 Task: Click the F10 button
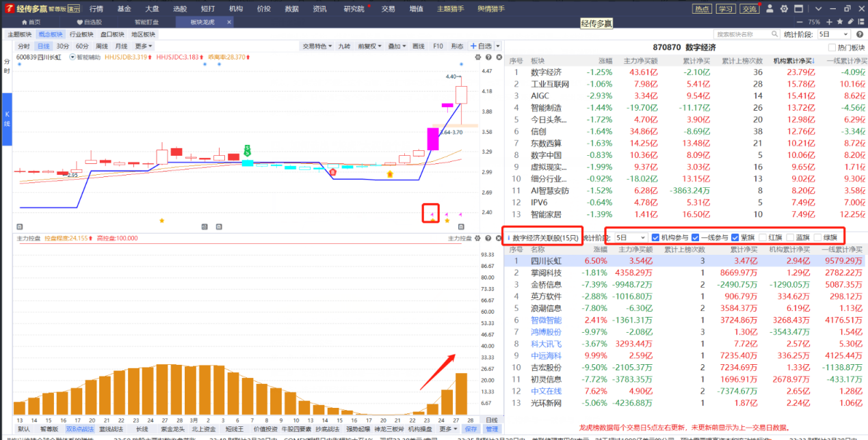click(438, 46)
